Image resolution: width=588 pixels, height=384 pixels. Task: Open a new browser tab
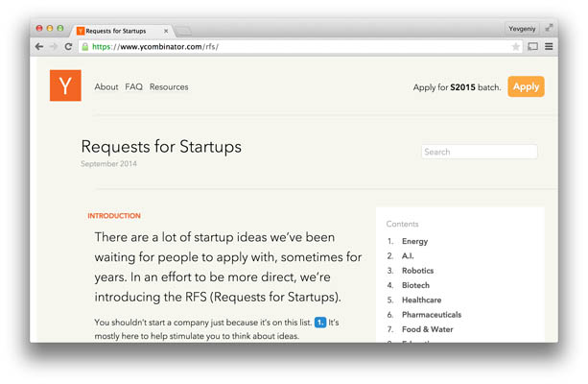[x=184, y=31]
